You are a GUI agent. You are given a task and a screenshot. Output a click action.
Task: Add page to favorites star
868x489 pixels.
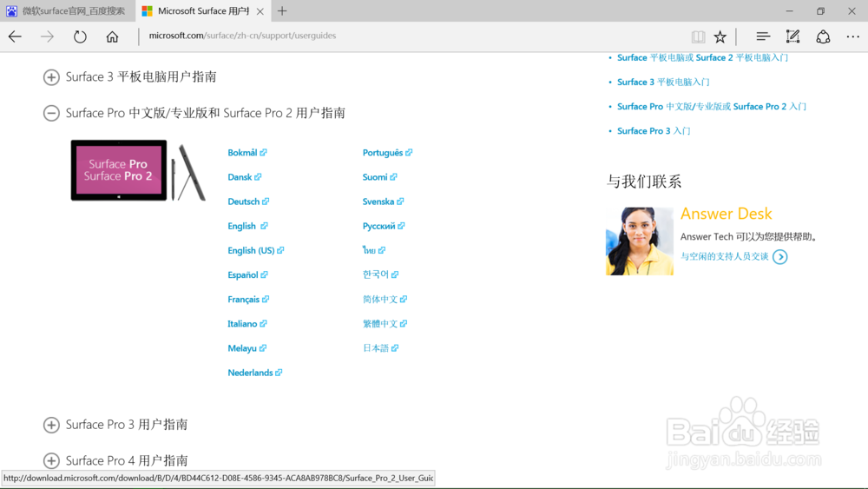click(x=720, y=36)
